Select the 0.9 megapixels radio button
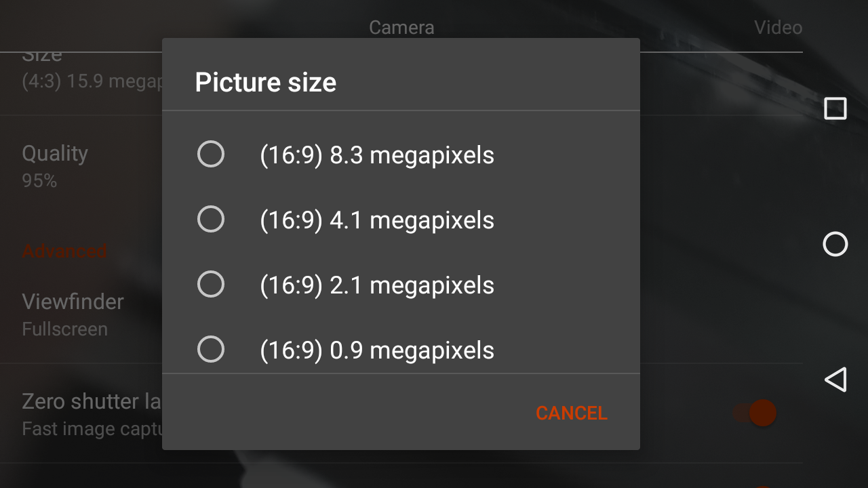Image resolution: width=868 pixels, height=488 pixels. tap(211, 349)
